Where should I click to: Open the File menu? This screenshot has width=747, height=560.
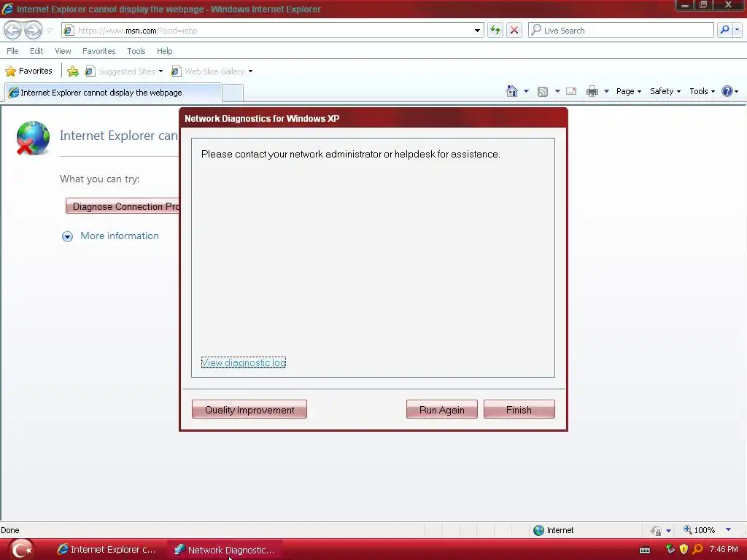13,51
